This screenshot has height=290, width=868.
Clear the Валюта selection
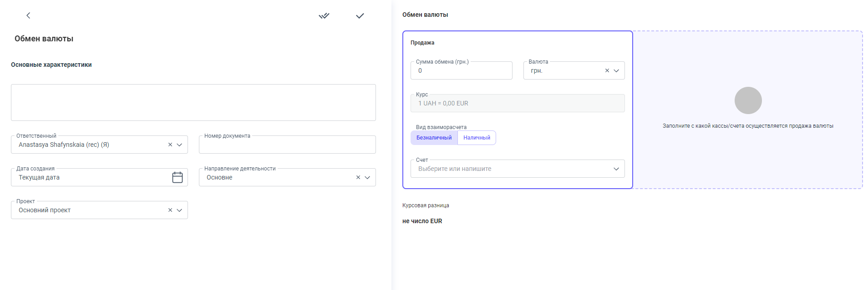tap(607, 70)
